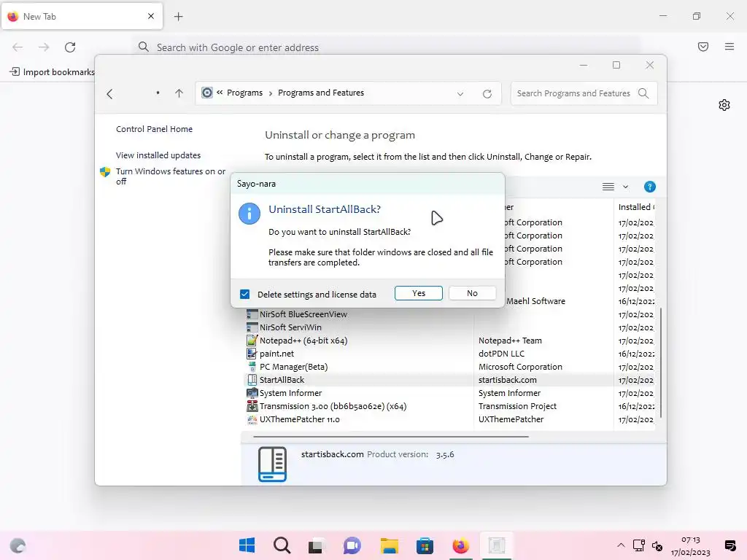Click the StartAllBack list icon
This screenshot has width=747, height=560.
coord(252,380)
